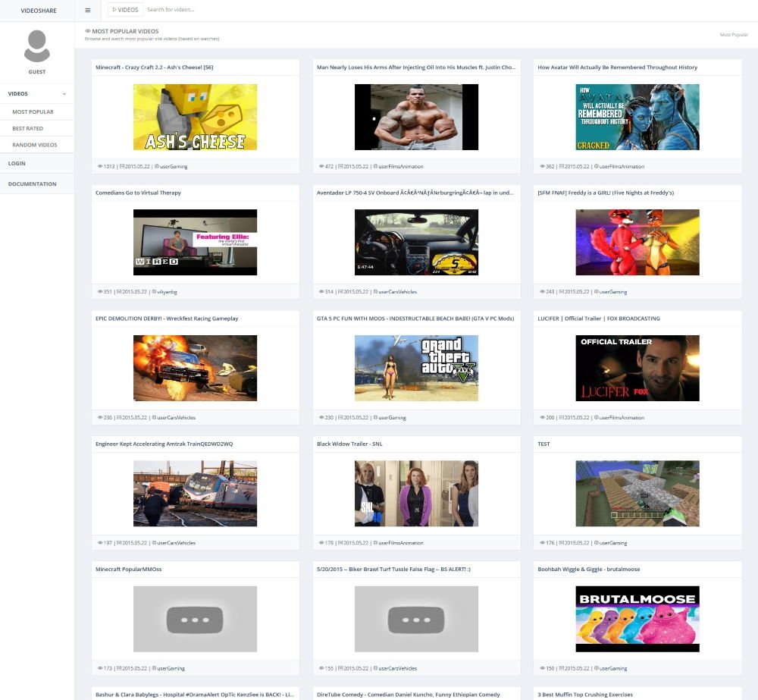Open the Lucifer official trailer thumbnail

637,368
